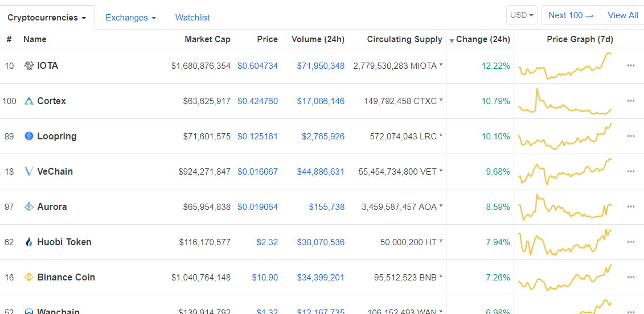644x314 pixels.
Task: Expand the Exchanges dropdown menu
Action: [x=130, y=18]
